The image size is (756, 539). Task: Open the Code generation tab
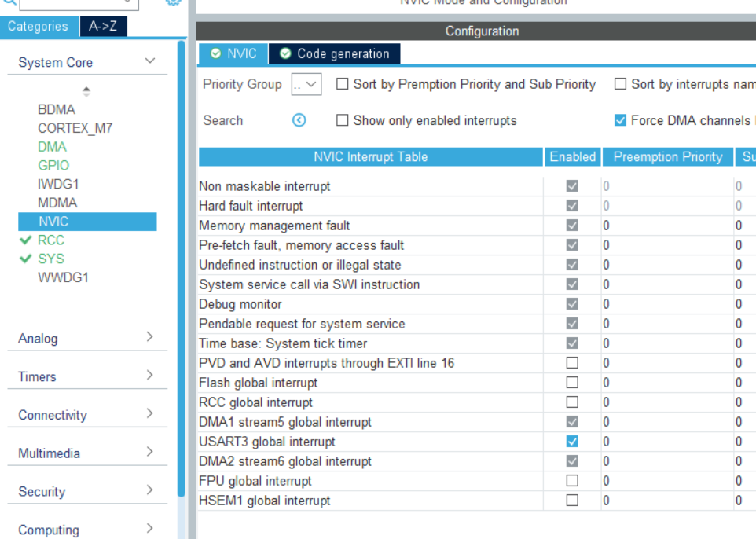click(x=335, y=53)
